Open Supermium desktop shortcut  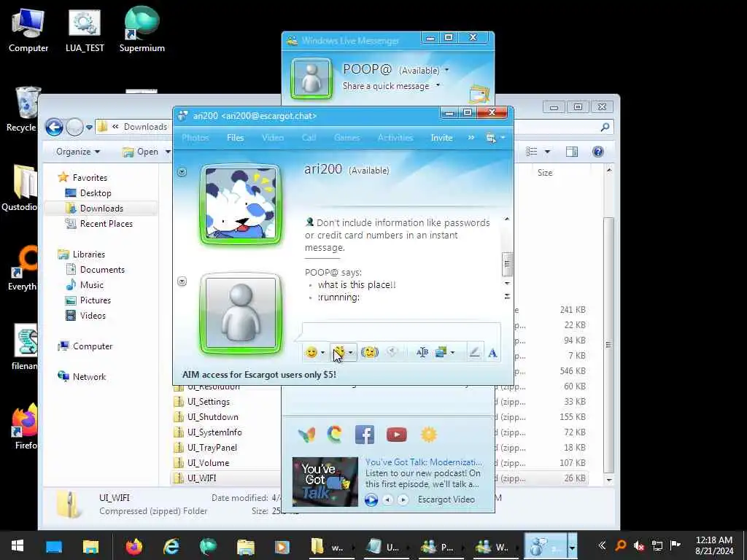point(142,28)
